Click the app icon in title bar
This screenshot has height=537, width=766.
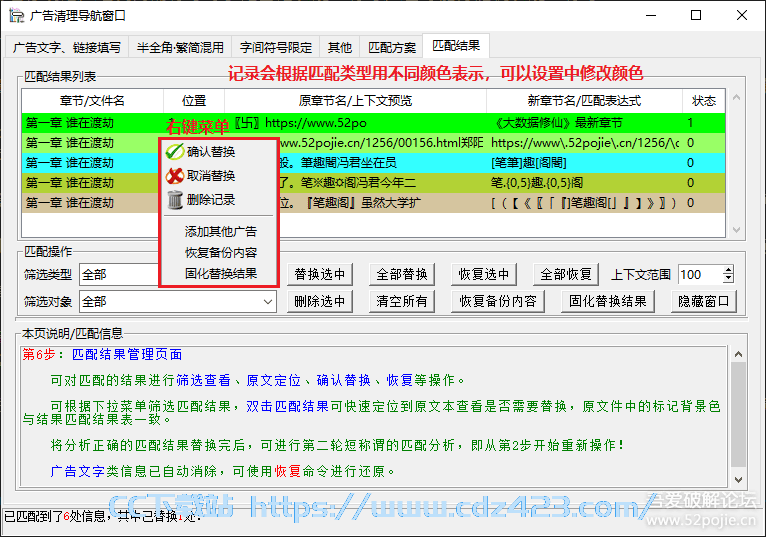click(16, 16)
